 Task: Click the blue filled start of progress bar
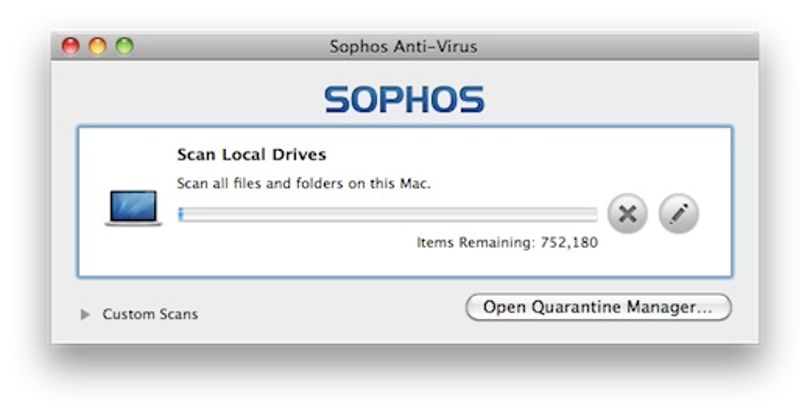pyautogui.click(x=180, y=214)
